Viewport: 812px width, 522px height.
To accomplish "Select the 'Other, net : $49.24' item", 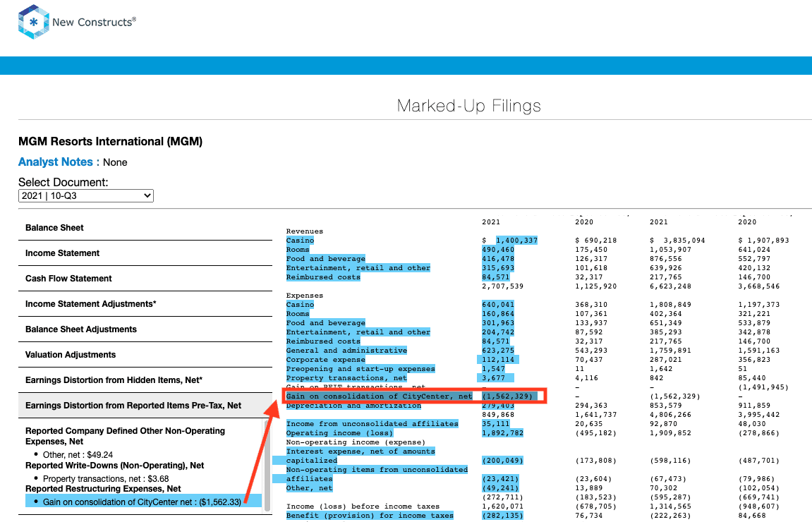I will tap(78, 455).
